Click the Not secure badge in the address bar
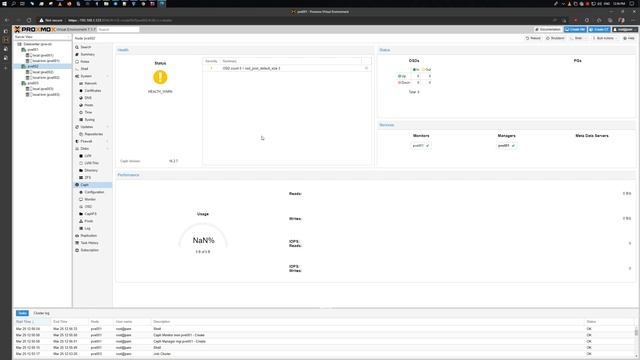Image resolution: width=640 pixels, height=360 pixels. pyautogui.click(x=51, y=20)
